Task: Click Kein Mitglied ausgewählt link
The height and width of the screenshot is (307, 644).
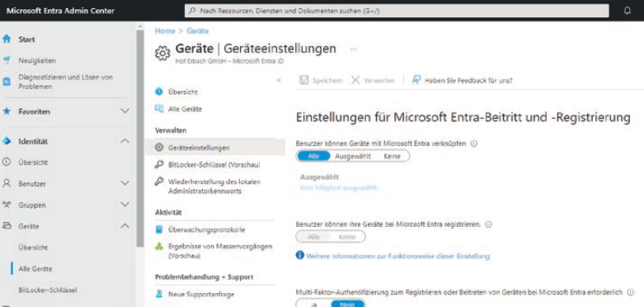Action: (x=339, y=188)
